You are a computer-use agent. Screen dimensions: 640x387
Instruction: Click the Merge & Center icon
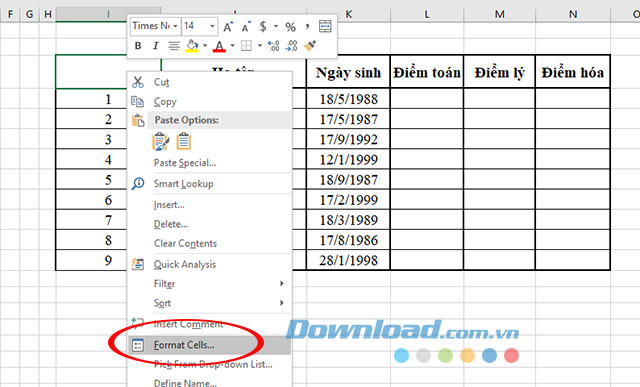(325, 27)
